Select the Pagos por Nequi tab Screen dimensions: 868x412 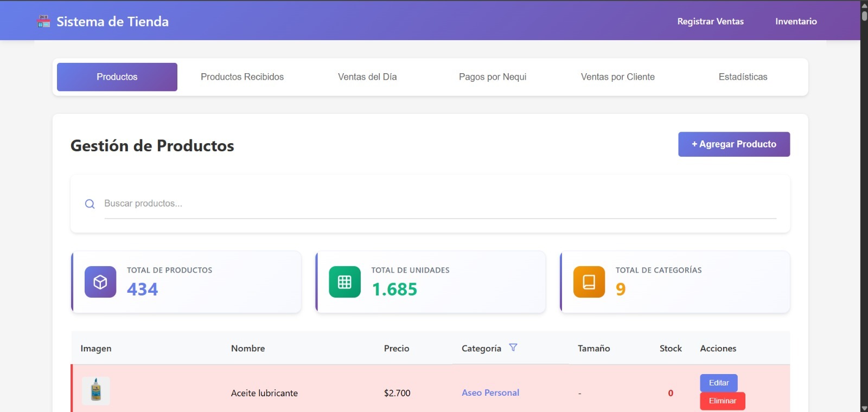point(493,77)
